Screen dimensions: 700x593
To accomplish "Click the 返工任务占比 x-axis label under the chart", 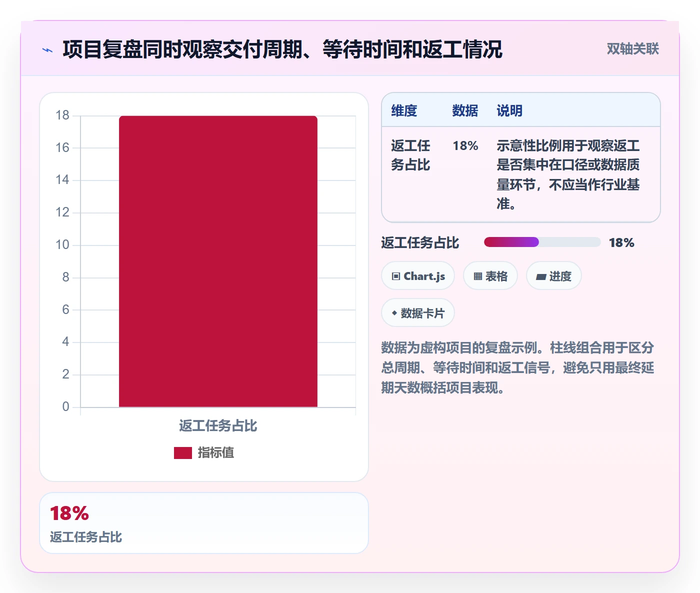I will 218,426.
